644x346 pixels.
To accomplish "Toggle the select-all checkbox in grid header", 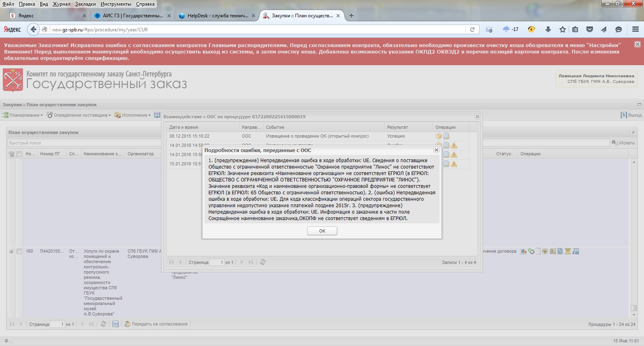I will (19, 154).
